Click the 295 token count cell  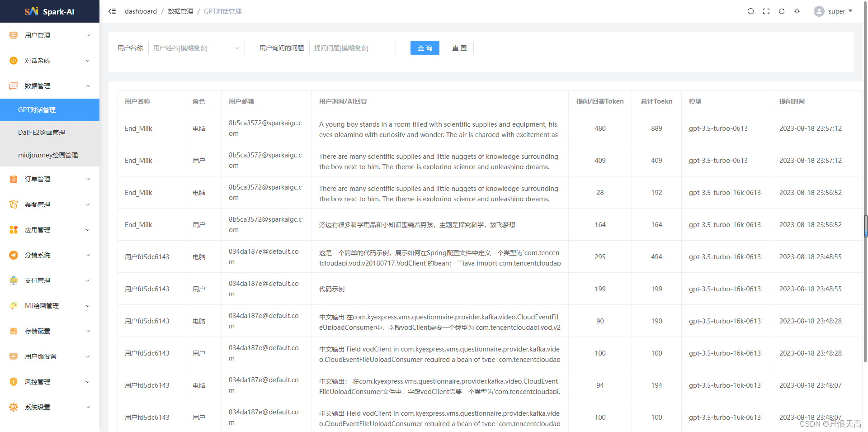(x=600, y=257)
